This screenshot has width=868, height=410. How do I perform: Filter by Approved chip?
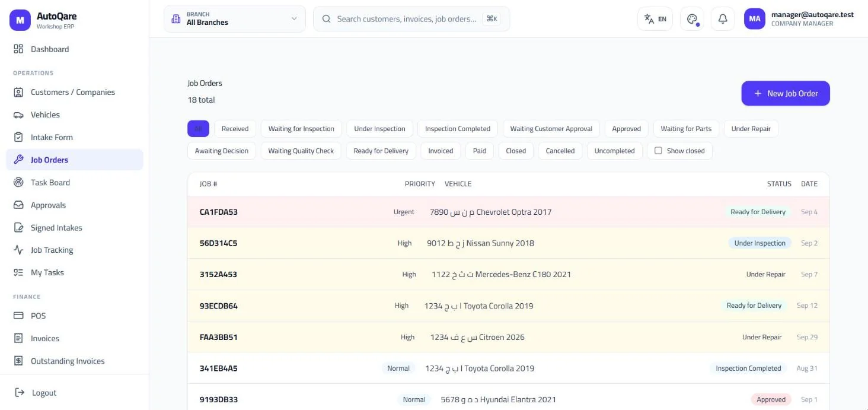point(627,129)
